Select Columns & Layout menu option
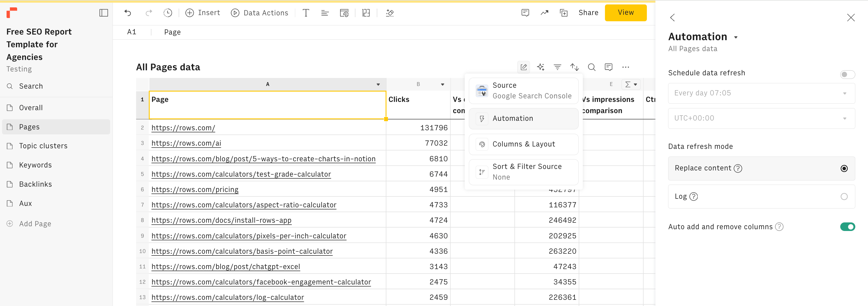 (x=523, y=144)
